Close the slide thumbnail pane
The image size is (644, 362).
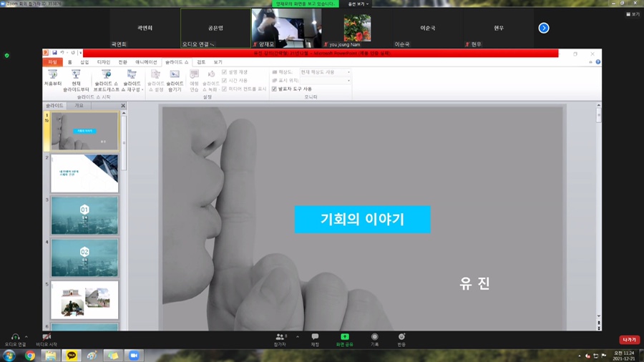point(123,105)
